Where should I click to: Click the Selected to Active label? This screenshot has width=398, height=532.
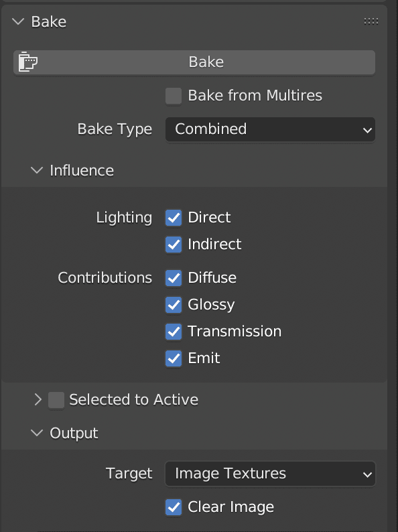pos(134,400)
